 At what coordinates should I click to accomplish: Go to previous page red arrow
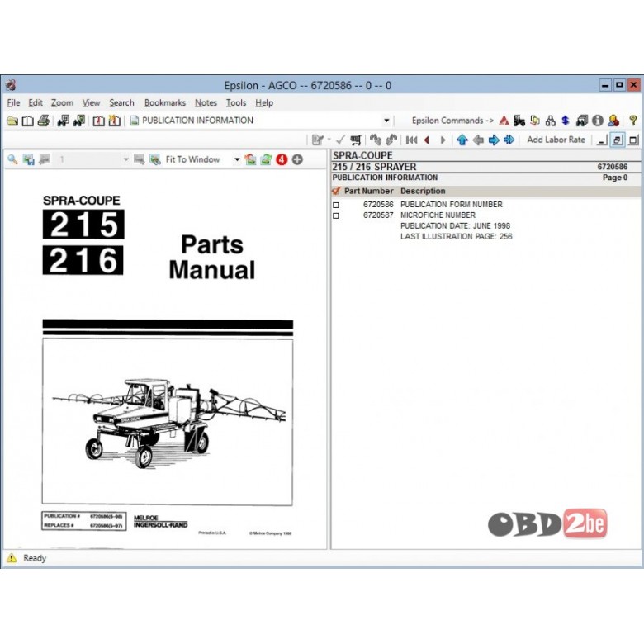pos(427,140)
